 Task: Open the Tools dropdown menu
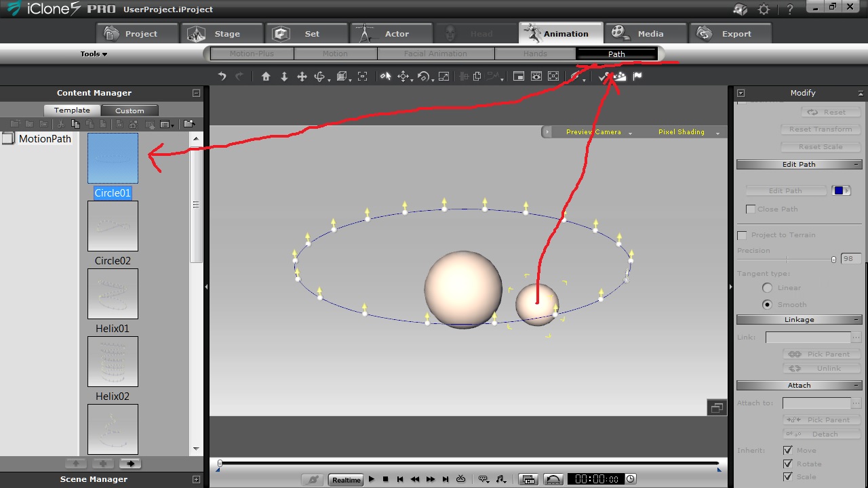pos(94,54)
